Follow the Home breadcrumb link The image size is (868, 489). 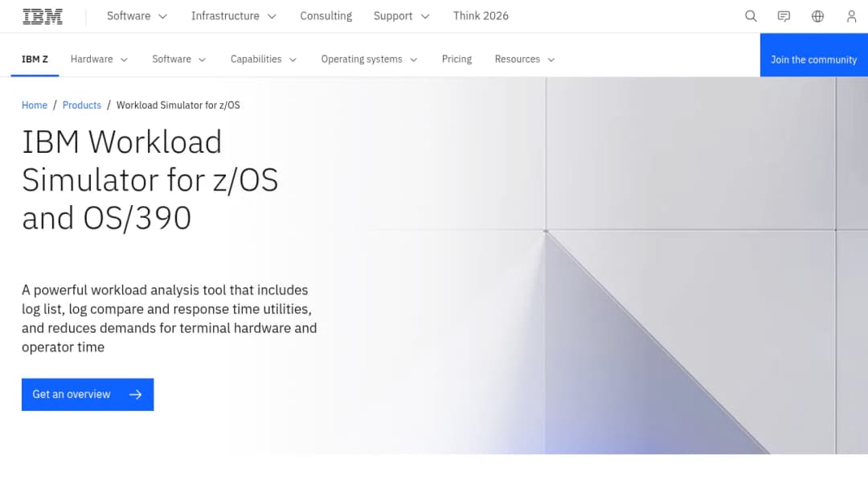click(35, 105)
